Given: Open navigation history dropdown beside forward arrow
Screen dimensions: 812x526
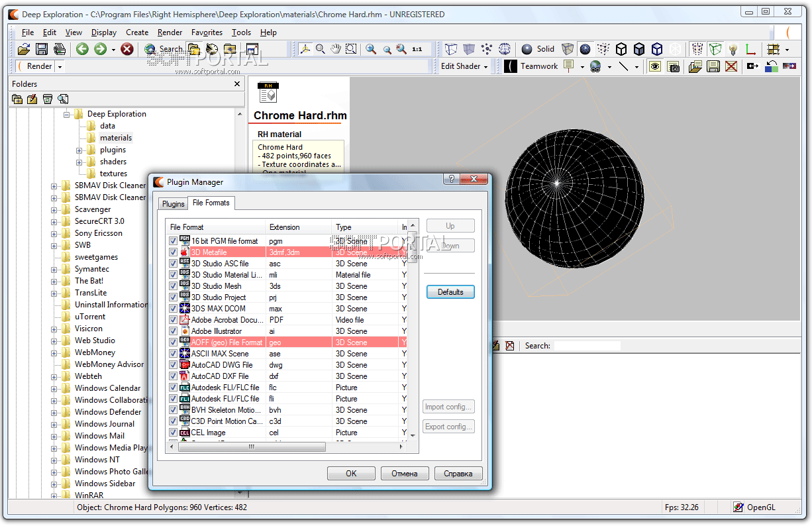Looking at the screenshot, I should pos(113,50).
